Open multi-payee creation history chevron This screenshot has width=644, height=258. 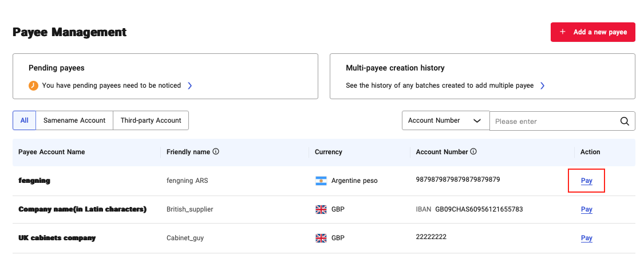click(x=542, y=85)
